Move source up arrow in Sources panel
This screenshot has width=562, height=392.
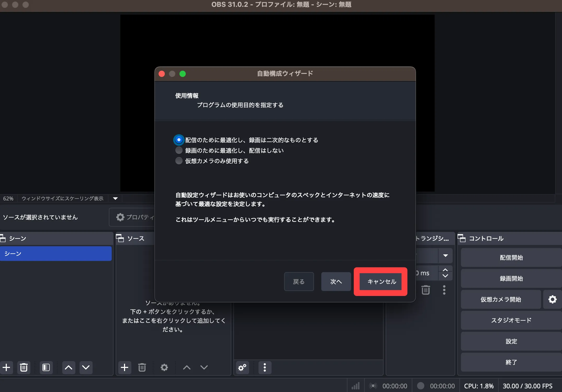click(x=187, y=367)
